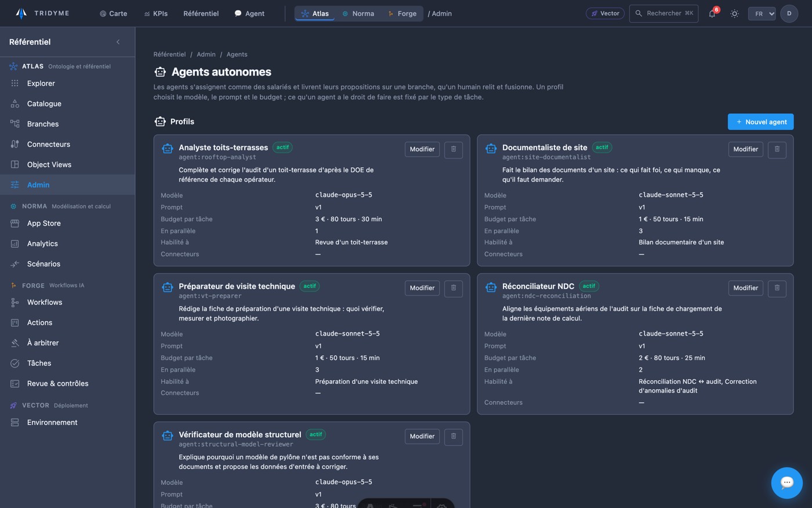Click the Tridyme logo
This screenshot has width=812, height=508.
coord(42,13)
